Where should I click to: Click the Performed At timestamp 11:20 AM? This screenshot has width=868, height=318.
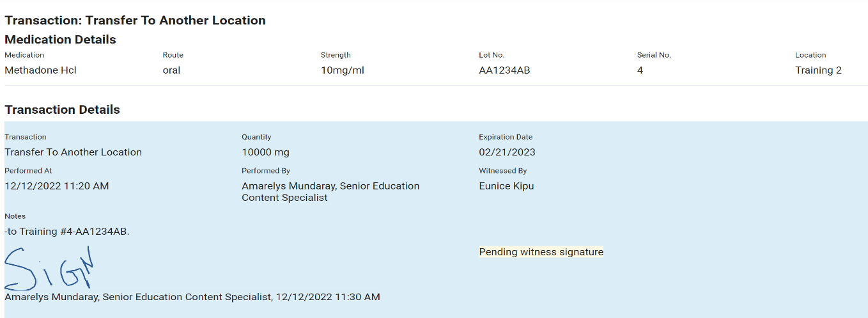(x=57, y=186)
